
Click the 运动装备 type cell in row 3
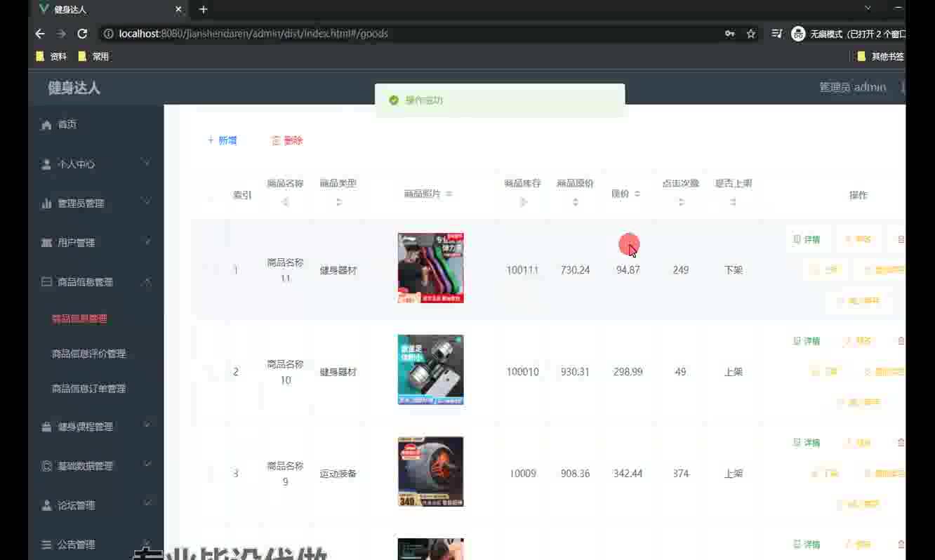click(x=338, y=474)
